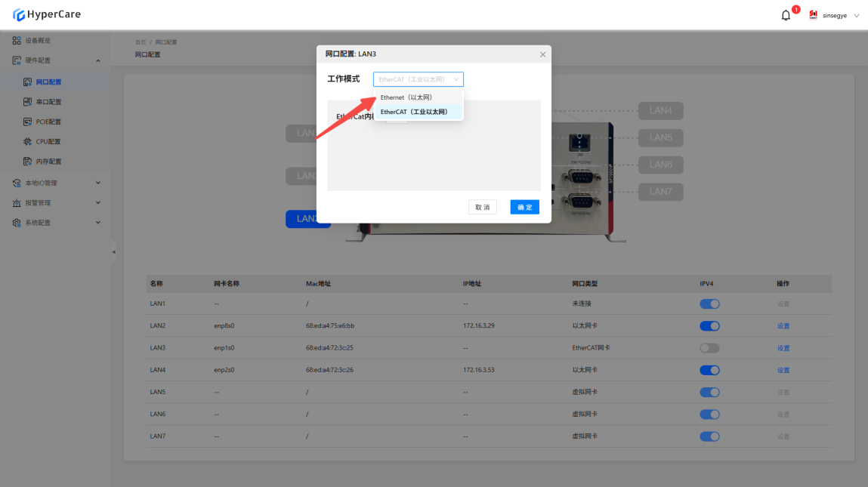Open the user menu chevron beside sinsegye
This screenshot has height=487, width=868.
pos(857,16)
